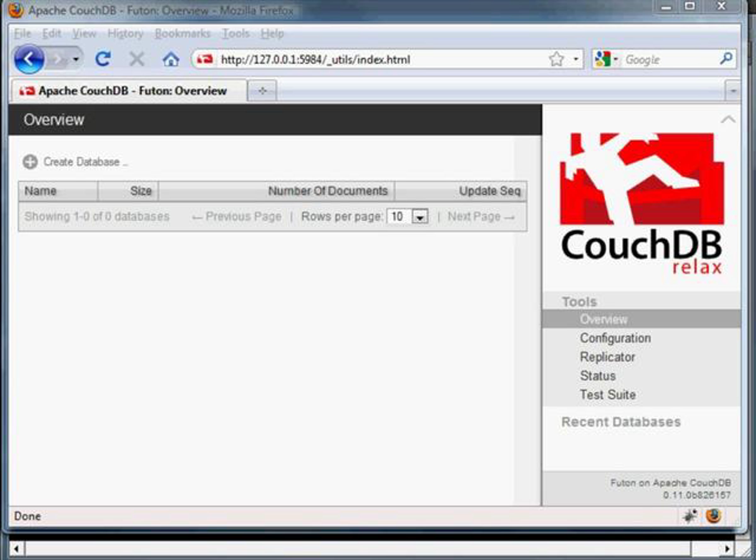Open the Google search engine picker
The width and height of the screenshot is (756, 560).
606,59
